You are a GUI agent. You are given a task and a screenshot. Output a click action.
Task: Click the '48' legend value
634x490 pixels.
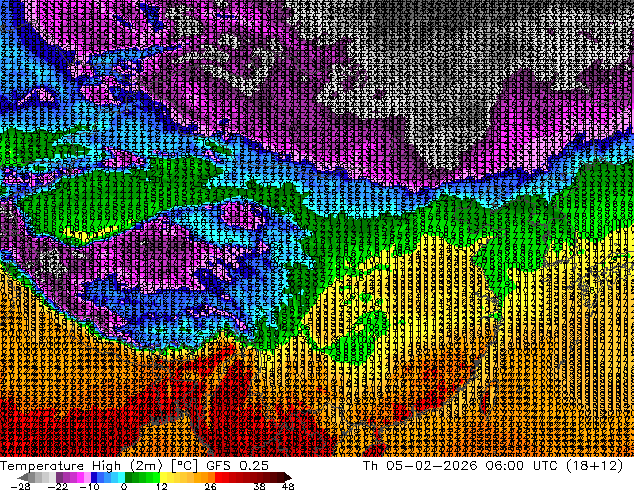click(288, 486)
